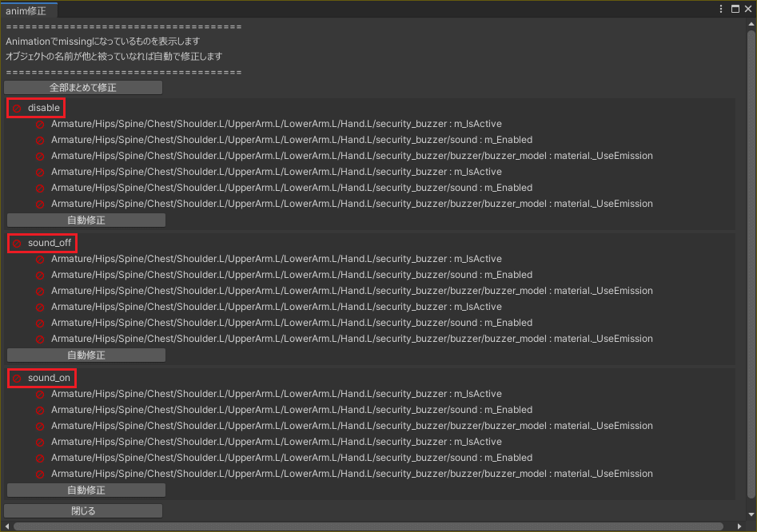Click the scroll-up arrow of the vertical scrollbar

click(x=751, y=23)
